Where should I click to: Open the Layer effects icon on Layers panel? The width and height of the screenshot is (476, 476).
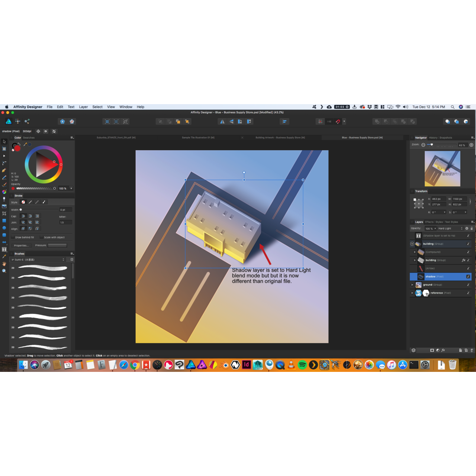coord(443,350)
